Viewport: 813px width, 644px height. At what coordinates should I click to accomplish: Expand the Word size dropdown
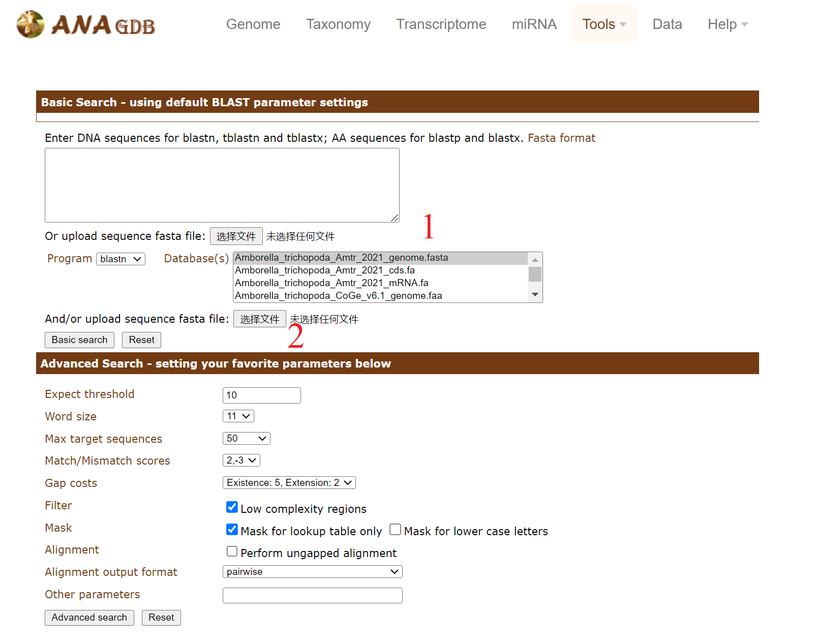(238, 416)
